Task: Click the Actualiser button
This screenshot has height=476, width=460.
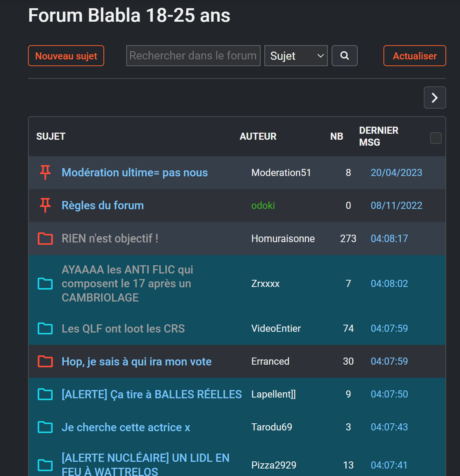Action: 414,56
